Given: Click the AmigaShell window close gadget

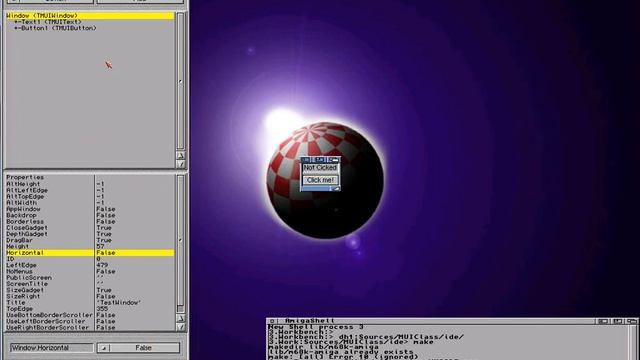Looking at the screenshot, I should (272, 321).
